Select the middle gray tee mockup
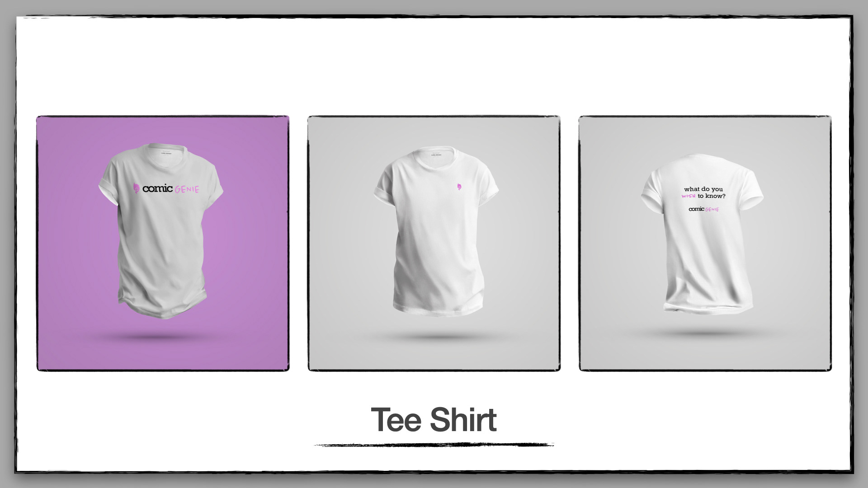Screen dimensions: 868x488 tap(434, 244)
